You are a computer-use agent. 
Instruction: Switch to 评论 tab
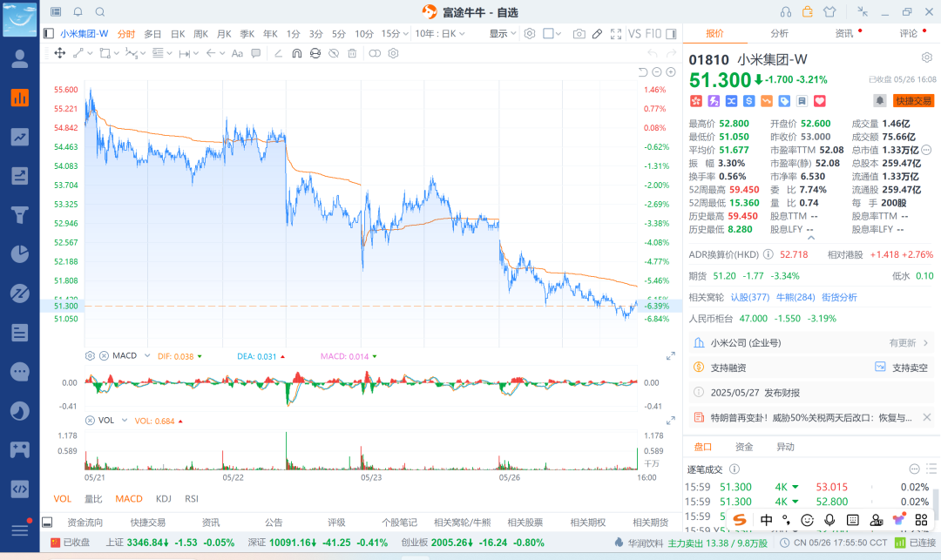tap(909, 34)
